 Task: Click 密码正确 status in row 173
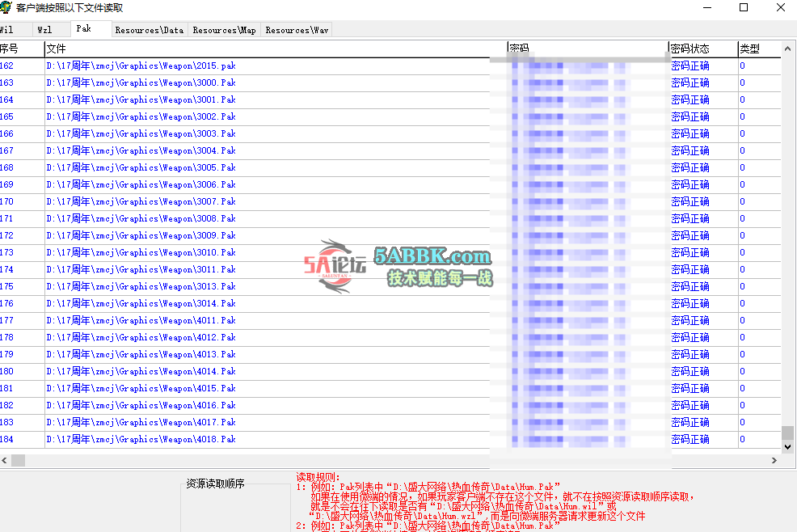[689, 252]
